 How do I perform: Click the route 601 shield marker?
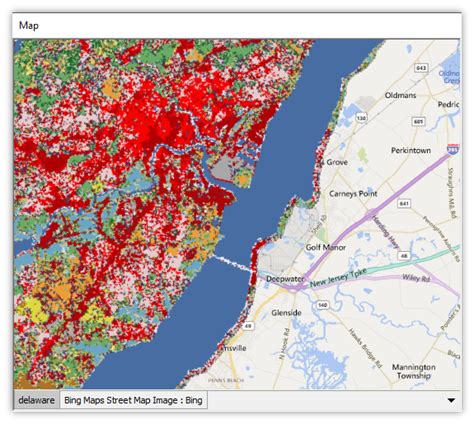(418, 121)
